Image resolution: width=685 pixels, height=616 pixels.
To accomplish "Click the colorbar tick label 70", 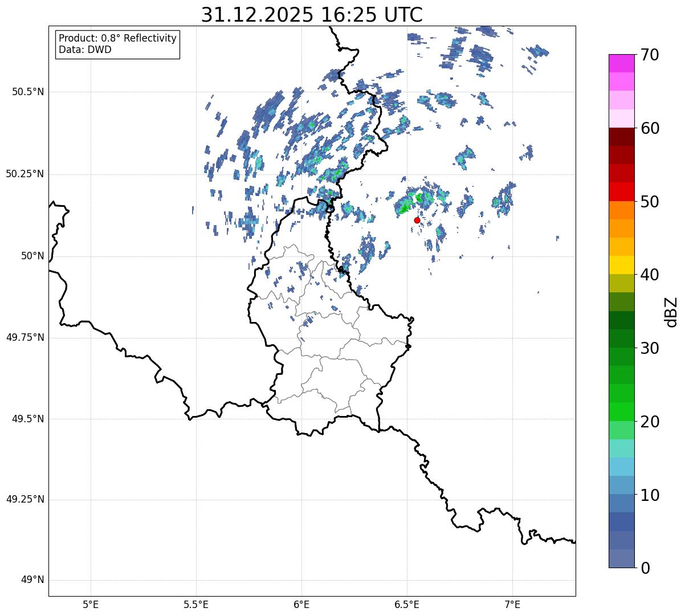I will point(650,55).
